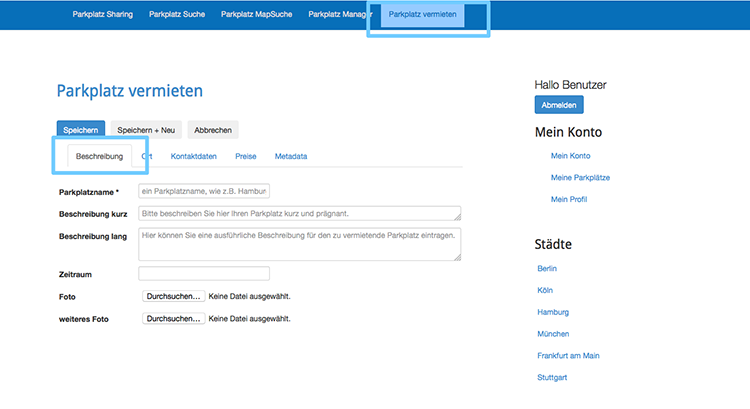Screen dimensions: 750x409
Task: Browse file for weiteres Foto
Action: click(174, 319)
